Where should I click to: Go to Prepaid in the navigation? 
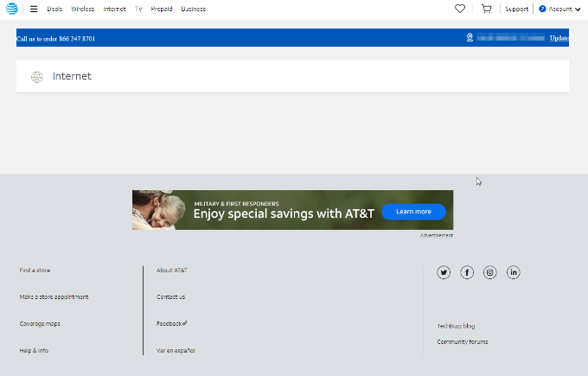coord(162,9)
